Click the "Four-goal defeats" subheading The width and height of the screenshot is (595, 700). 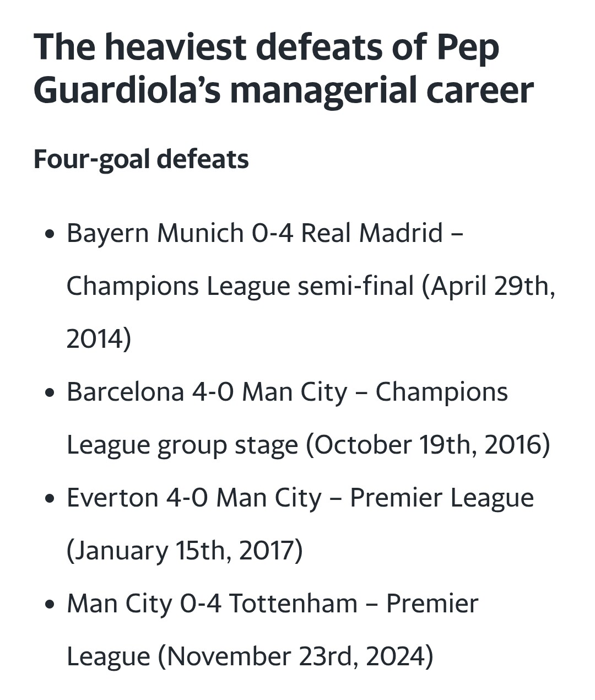click(x=141, y=159)
